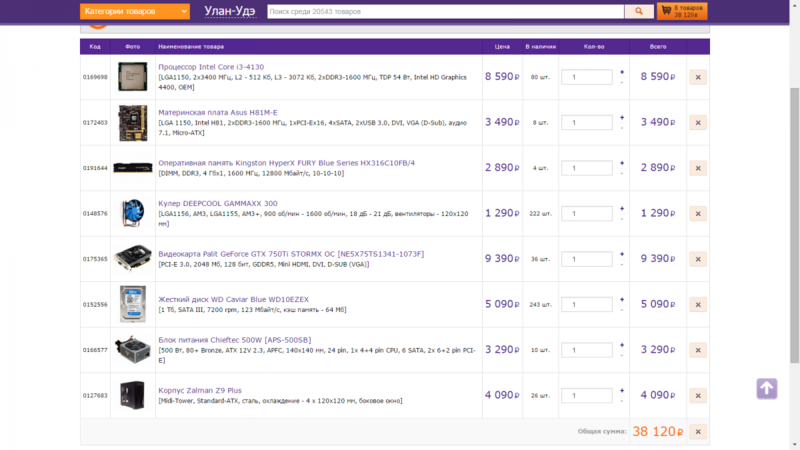Click the orange search magnifier button
Image resolution: width=800 pixels, height=450 pixels.
point(638,11)
